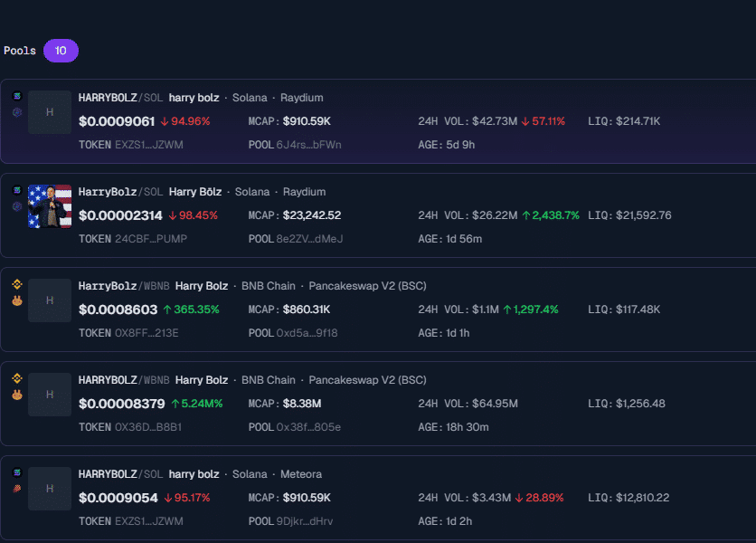Click MCAP value $8.38M
This screenshot has height=543, width=756.
(302, 404)
